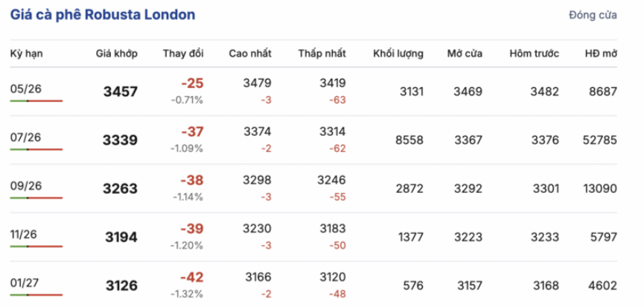Click the open interest value 52785

[x=599, y=141]
